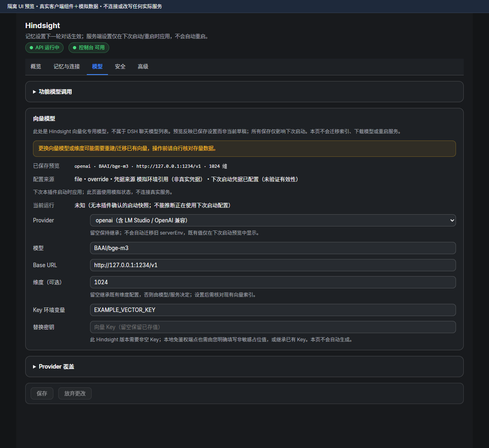This screenshot has width=489, height=448.
Task: Expand the Provider 覆盖 section
Action: coord(244,367)
